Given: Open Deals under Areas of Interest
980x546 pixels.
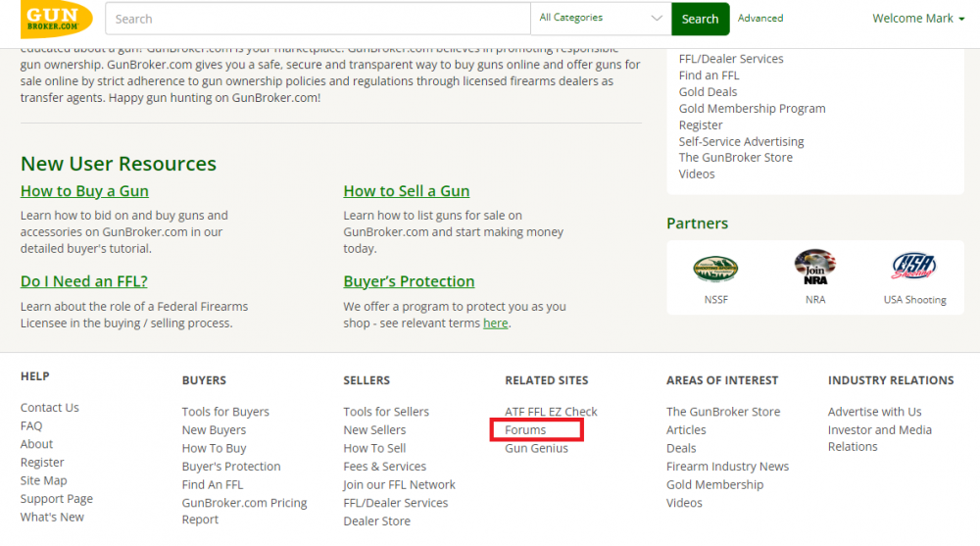Looking at the screenshot, I should coord(681,448).
